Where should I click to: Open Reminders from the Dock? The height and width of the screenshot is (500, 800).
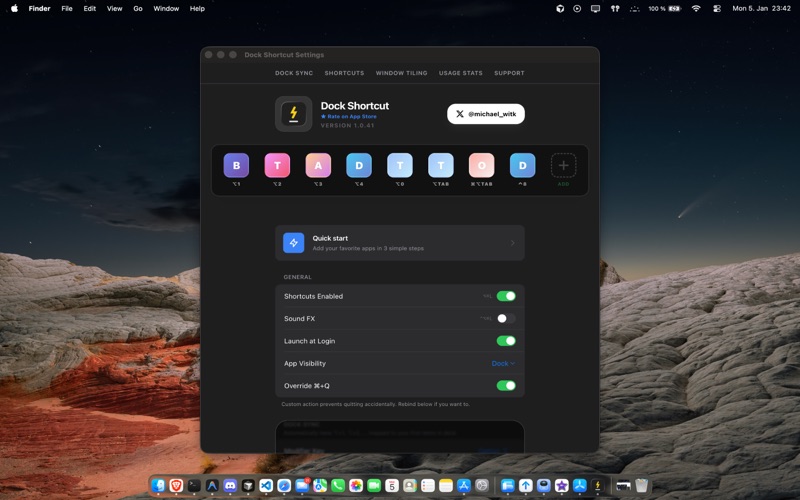click(428, 485)
